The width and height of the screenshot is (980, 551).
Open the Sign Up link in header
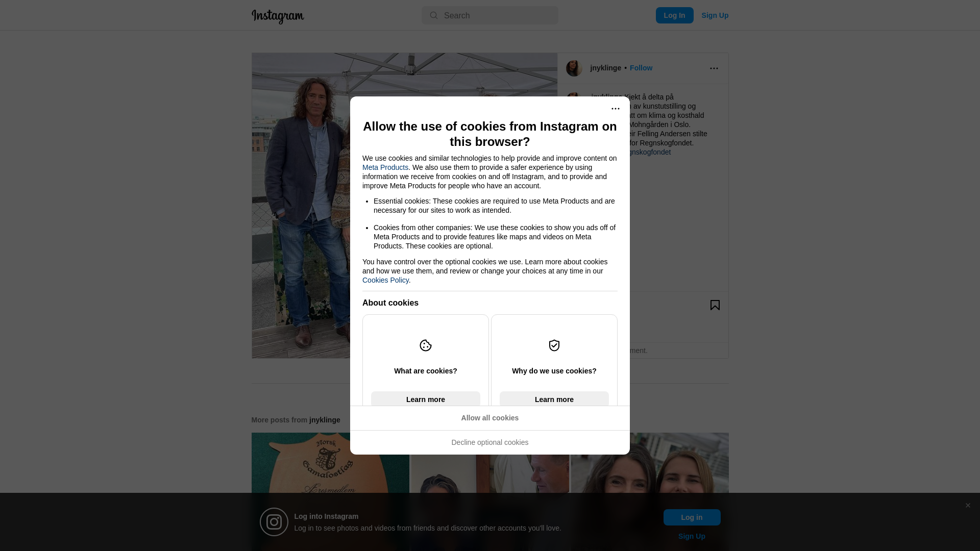(x=715, y=15)
